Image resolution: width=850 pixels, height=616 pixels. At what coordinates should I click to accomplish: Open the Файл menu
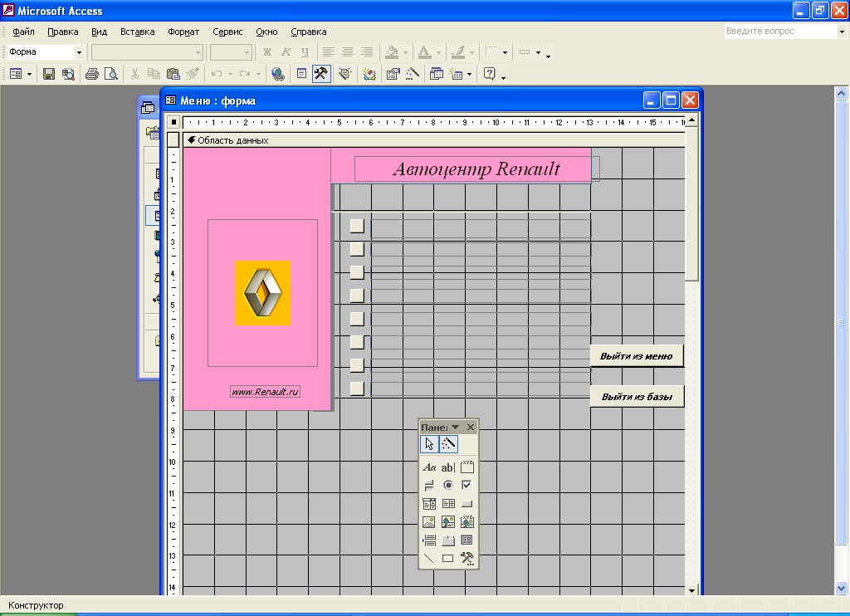tap(23, 32)
